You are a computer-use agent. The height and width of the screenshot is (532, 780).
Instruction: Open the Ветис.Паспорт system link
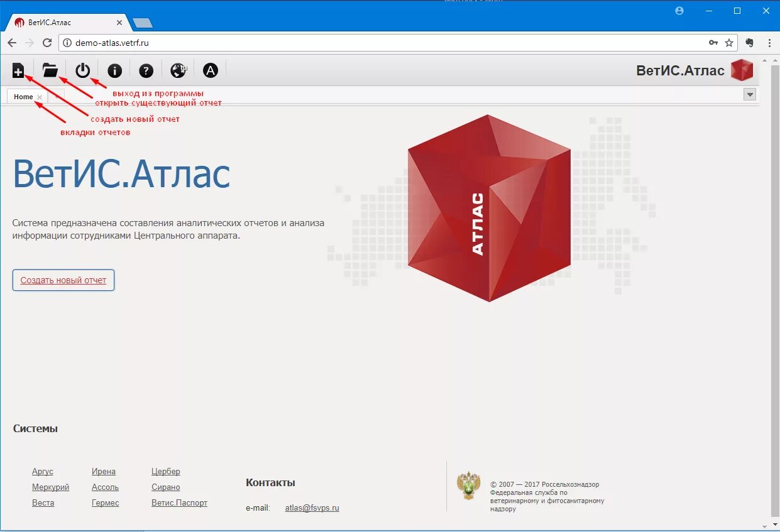point(179,502)
